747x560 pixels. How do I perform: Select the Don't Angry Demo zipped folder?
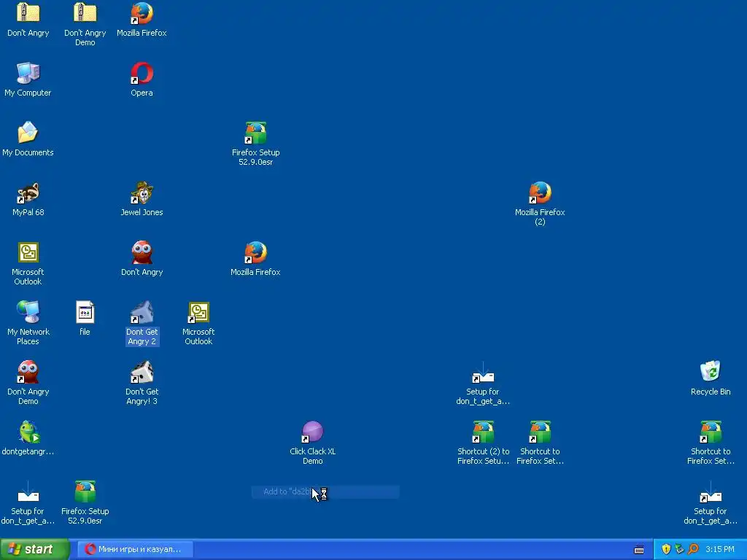click(85, 13)
